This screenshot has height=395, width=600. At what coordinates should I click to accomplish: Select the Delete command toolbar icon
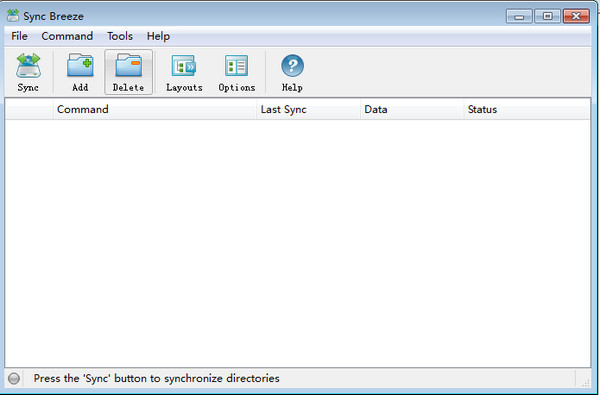tap(129, 72)
